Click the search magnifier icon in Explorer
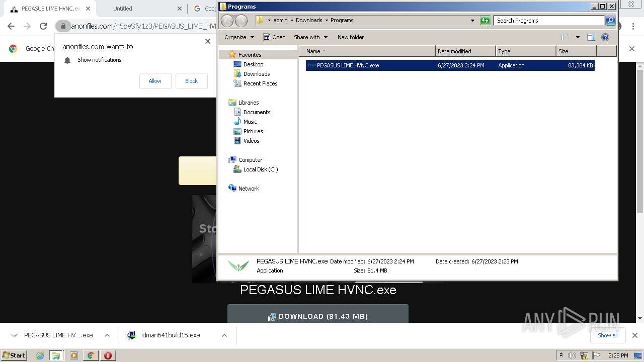This screenshot has height=362, width=644. (610, 21)
